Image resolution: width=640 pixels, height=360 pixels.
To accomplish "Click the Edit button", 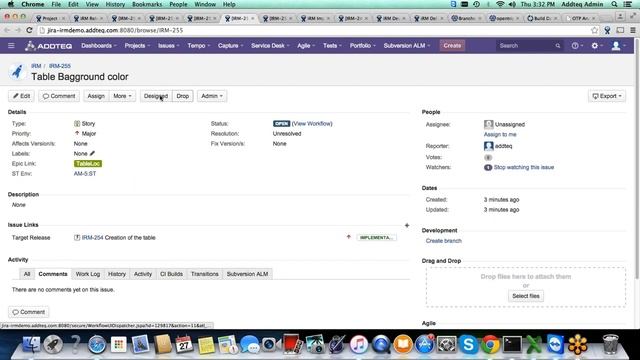I will click(x=21, y=96).
